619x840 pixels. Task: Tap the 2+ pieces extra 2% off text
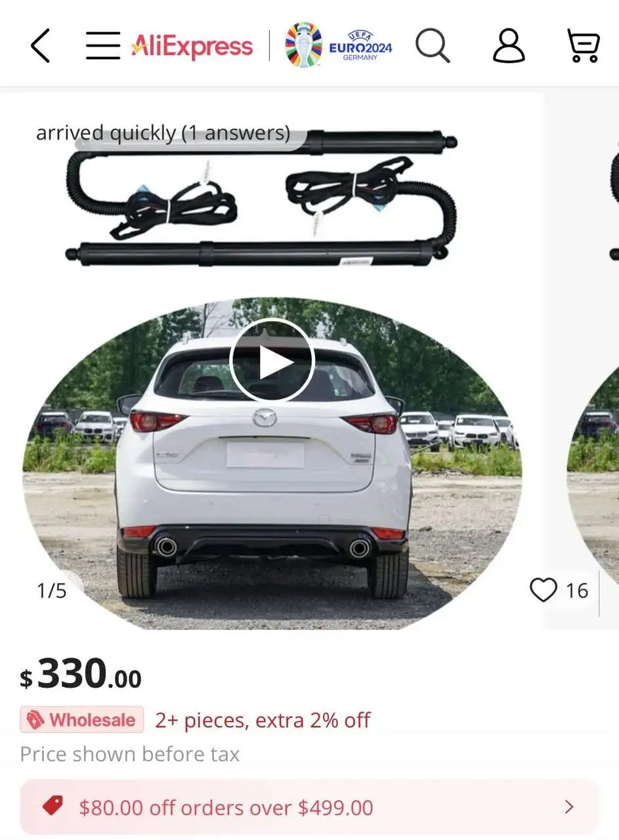pos(263,720)
